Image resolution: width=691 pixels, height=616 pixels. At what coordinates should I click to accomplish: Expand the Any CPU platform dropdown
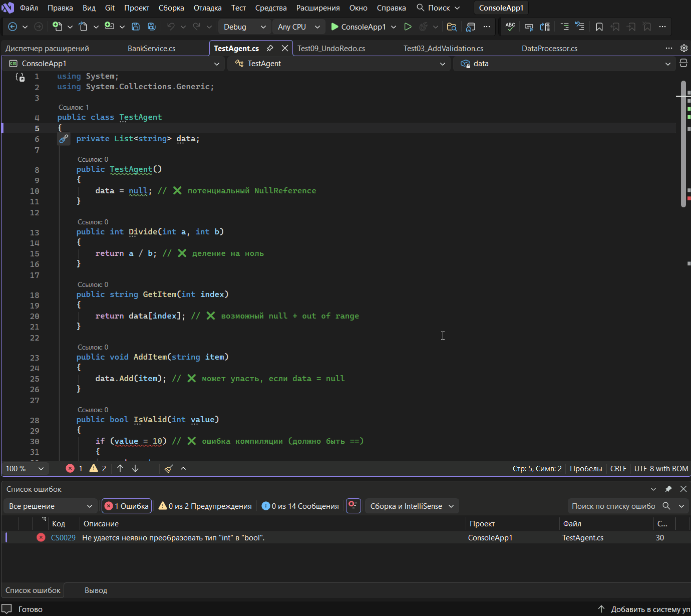point(298,27)
